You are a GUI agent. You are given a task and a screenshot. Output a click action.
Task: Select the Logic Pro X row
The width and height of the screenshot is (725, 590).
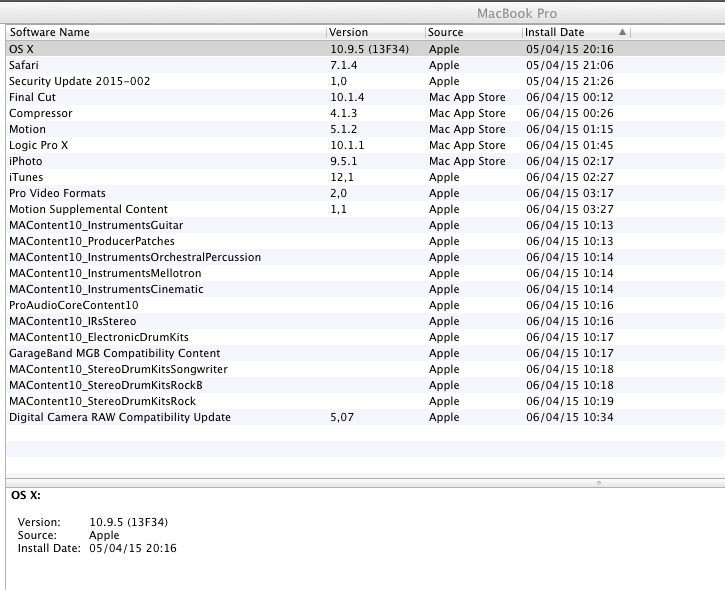point(366,145)
